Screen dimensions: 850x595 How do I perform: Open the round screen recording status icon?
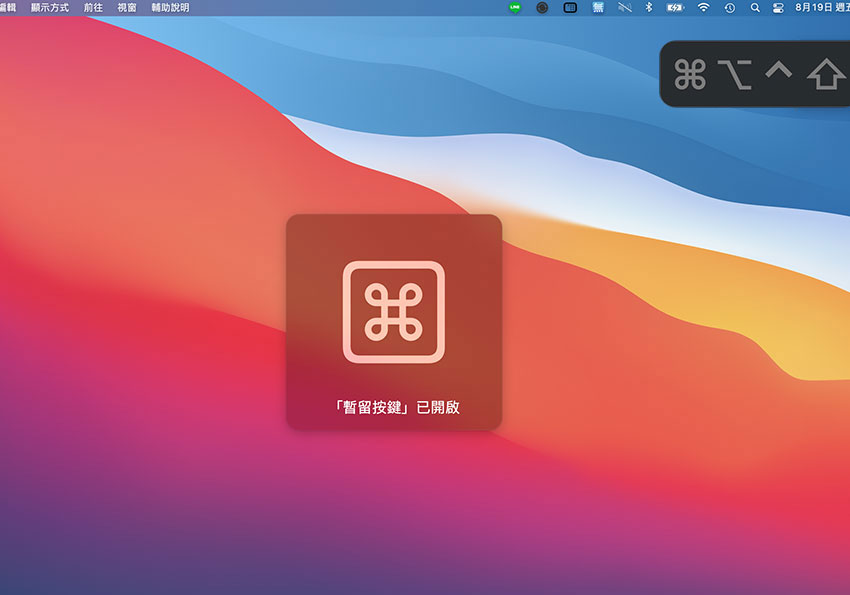pyautogui.click(x=542, y=8)
